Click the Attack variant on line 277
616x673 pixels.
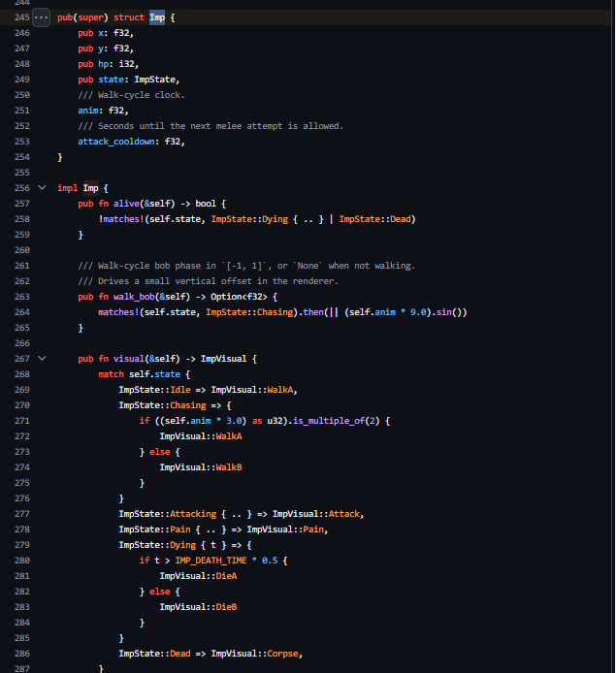pyautogui.click(x=343, y=514)
